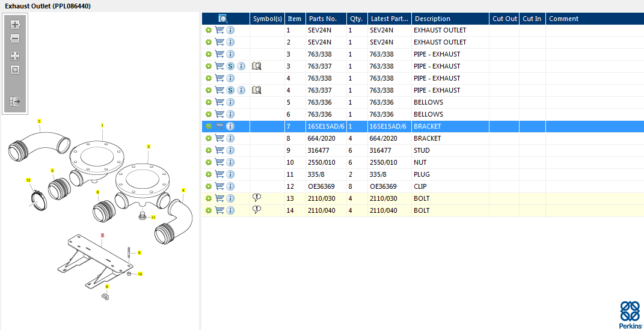The width and height of the screenshot is (644, 330).
Task: Sort by Qty. column header
Action: (x=357, y=19)
